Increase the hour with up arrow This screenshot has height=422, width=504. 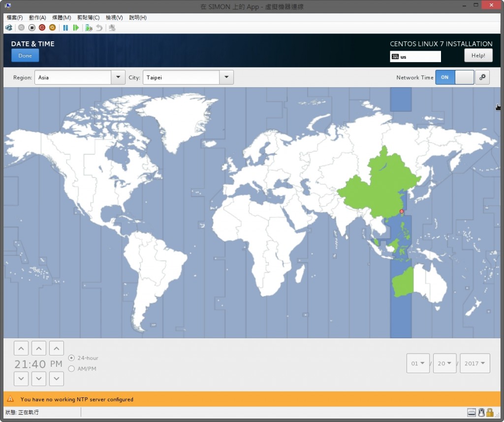pyautogui.click(x=21, y=348)
